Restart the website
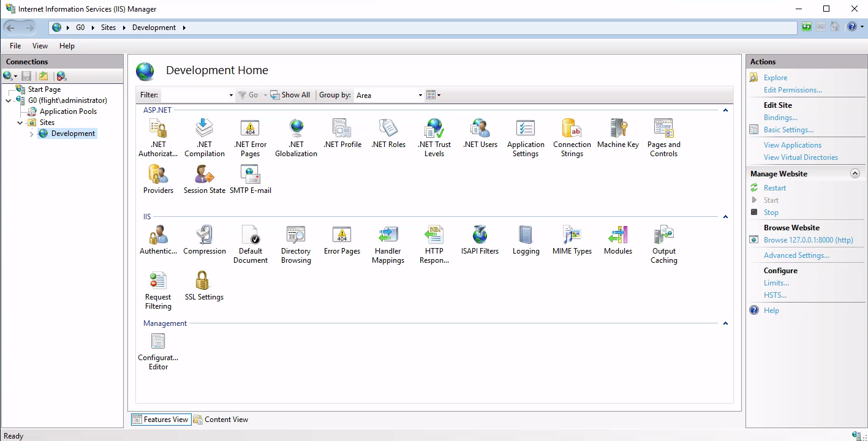Screen dimensions: 868x441 (775, 188)
